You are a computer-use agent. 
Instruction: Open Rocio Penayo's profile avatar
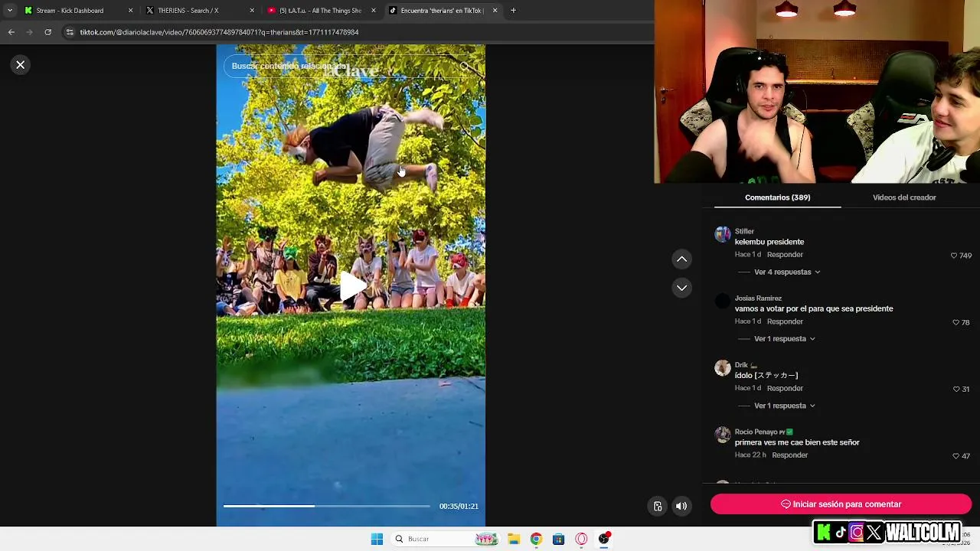(723, 435)
